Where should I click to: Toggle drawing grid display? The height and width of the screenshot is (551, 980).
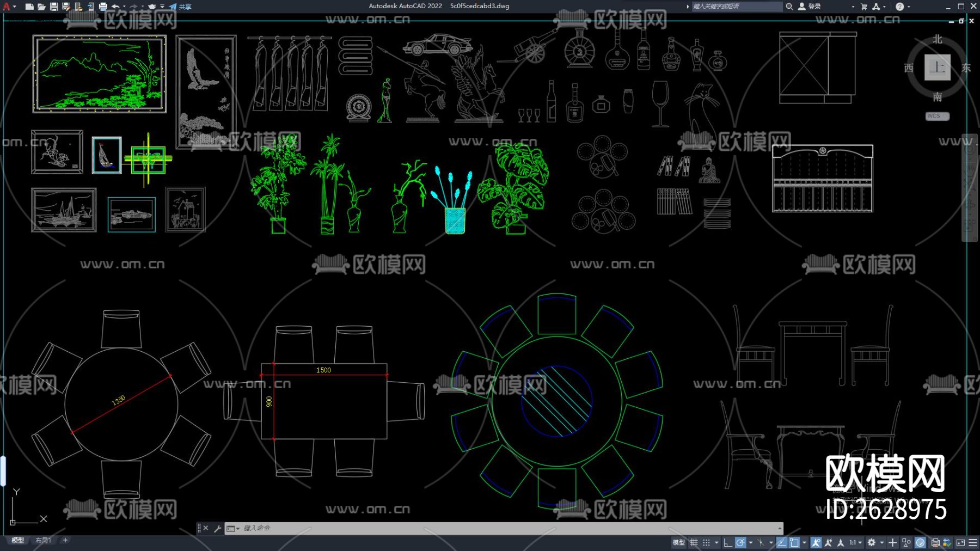(x=694, y=543)
